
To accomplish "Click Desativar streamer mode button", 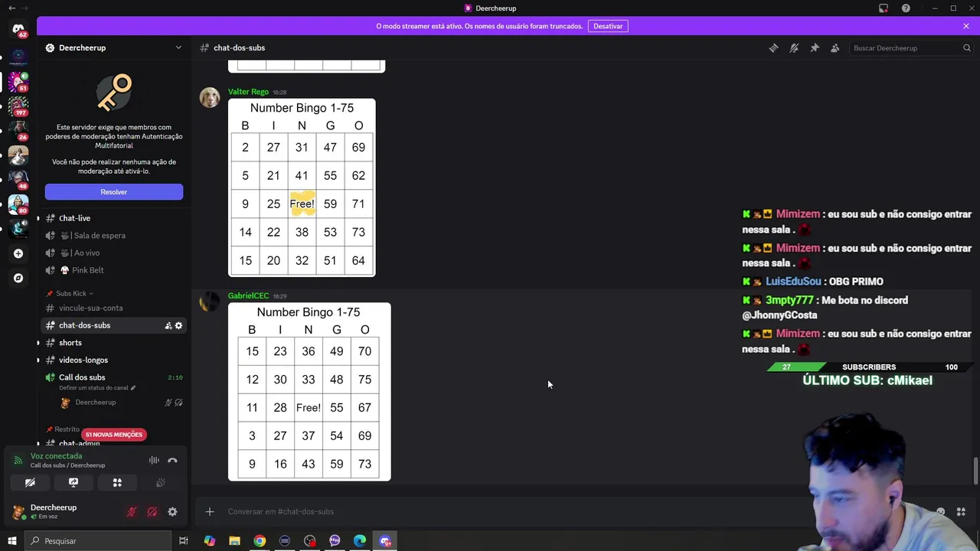I will [x=608, y=26].
